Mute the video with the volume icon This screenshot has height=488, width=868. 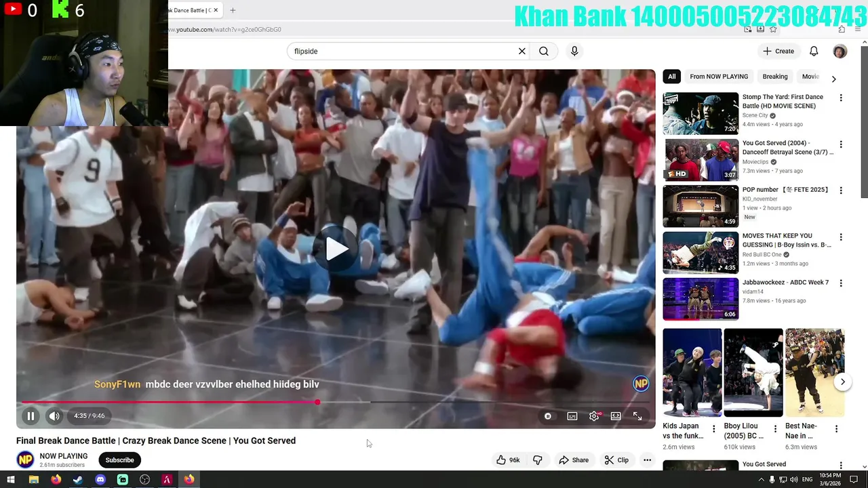(x=54, y=416)
